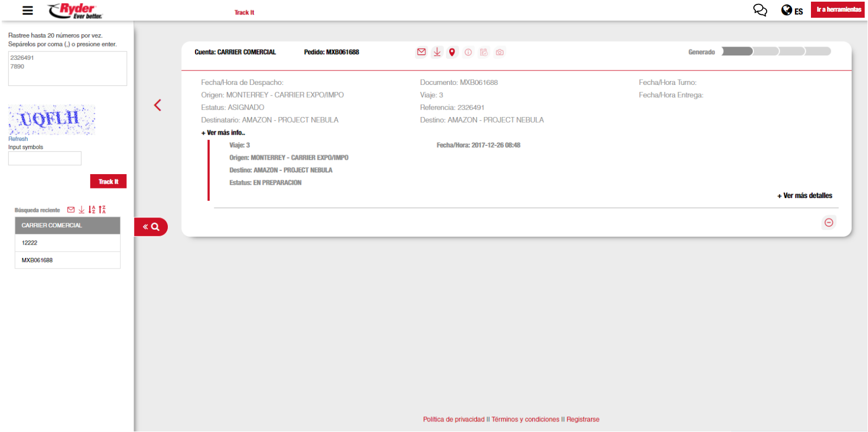Click the red Track It button
The width and height of the screenshot is (868, 432).
(108, 181)
